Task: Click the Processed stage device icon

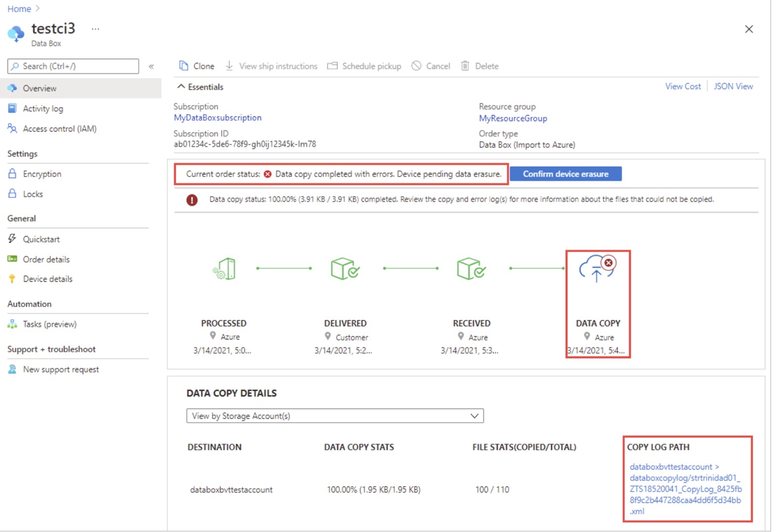Action: (x=224, y=269)
